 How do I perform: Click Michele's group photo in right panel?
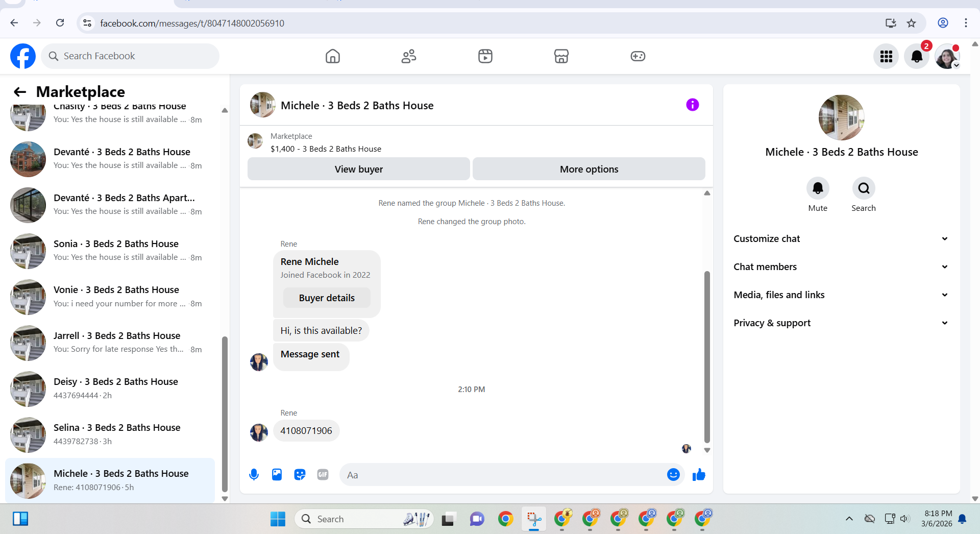(x=842, y=117)
